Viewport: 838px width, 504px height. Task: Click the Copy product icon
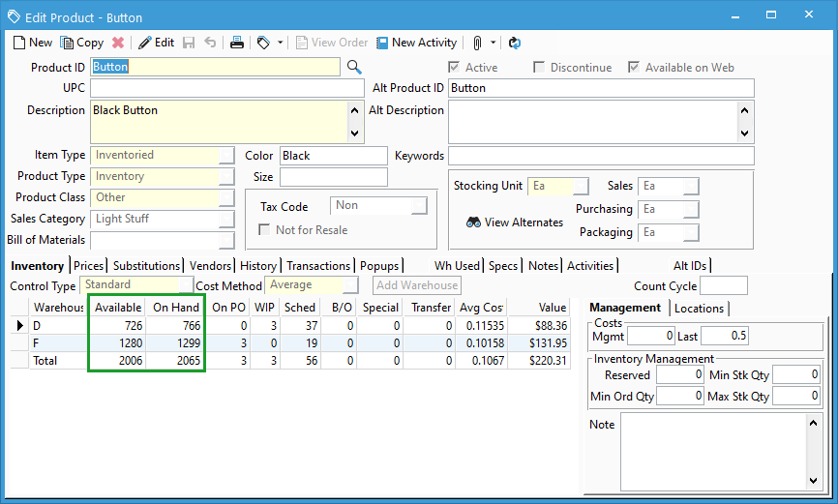[67, 43]
